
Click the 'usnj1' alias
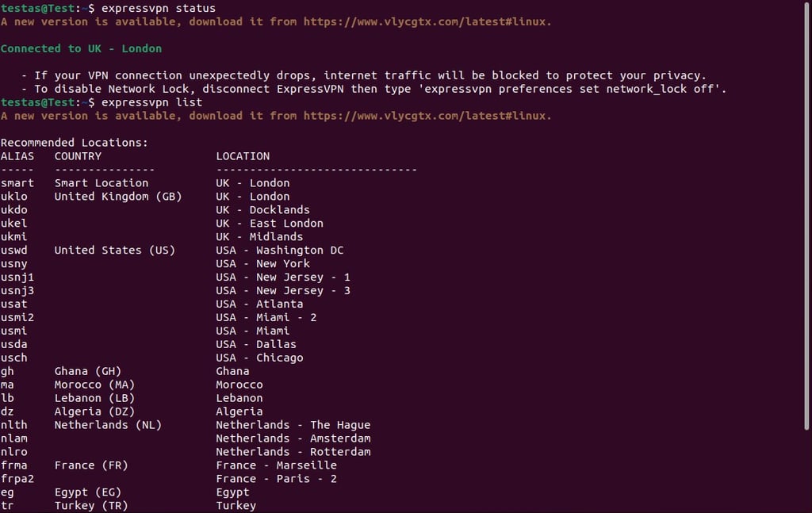17,278
